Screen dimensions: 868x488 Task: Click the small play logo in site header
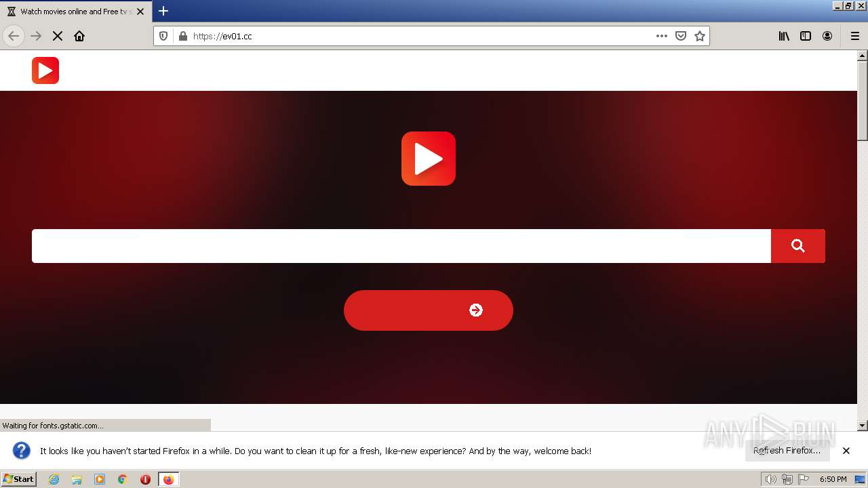(45, 70)
